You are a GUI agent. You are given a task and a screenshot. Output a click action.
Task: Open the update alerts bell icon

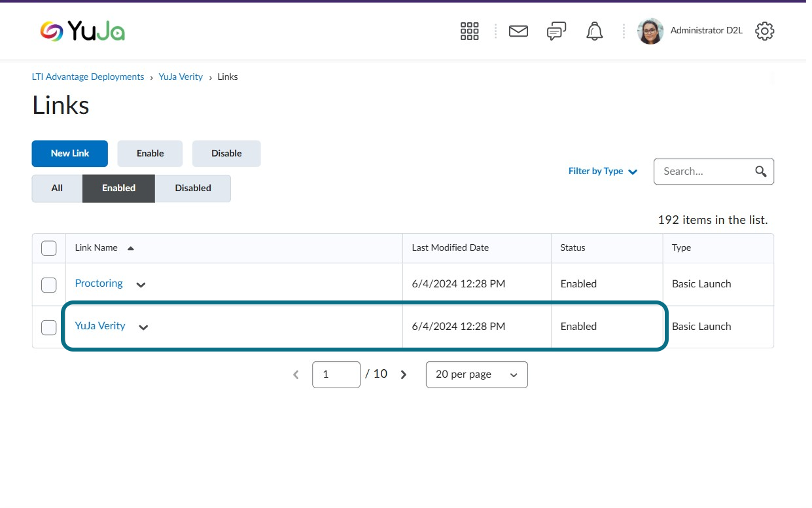(x=594, y=31)
